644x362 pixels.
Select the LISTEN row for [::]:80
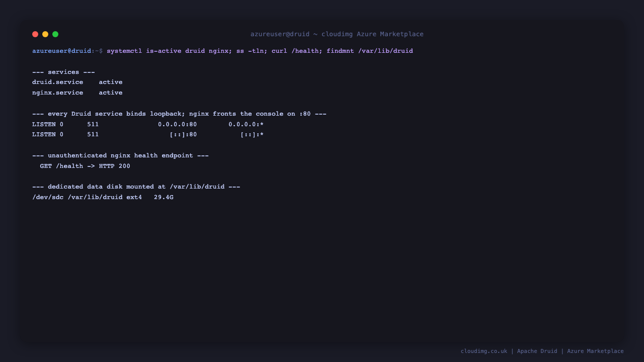(148, 135)
